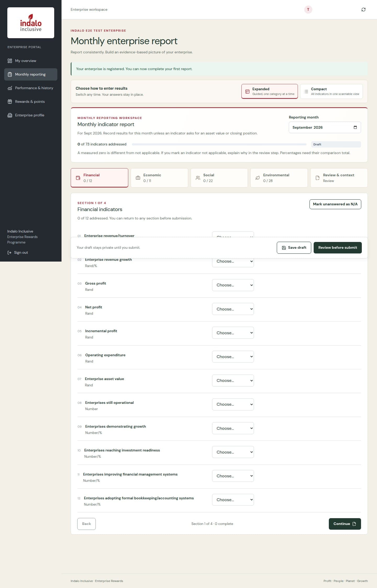Click the Financial wallet icon
Screen dimensions: 377x588
point(78,178)
